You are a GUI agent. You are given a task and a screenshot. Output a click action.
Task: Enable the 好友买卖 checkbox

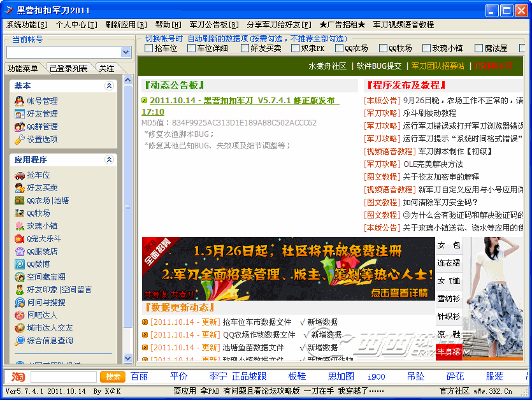coord(245,48)
